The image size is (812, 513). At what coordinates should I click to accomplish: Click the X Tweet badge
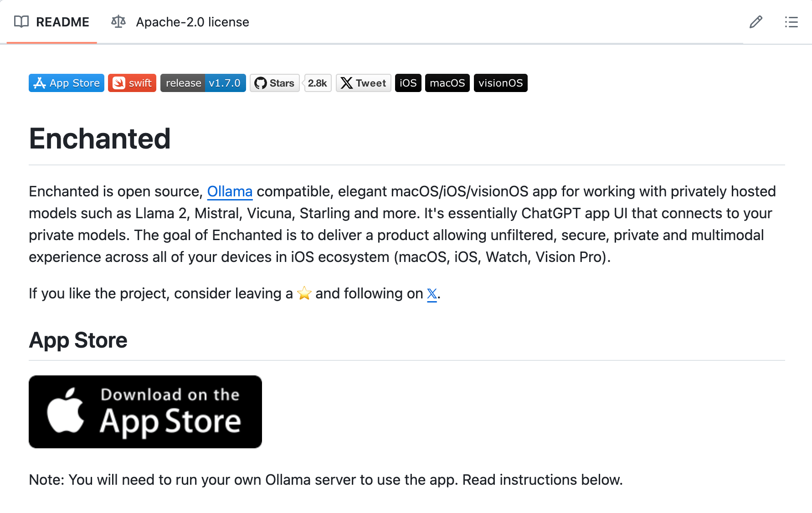tap(364, 83)
